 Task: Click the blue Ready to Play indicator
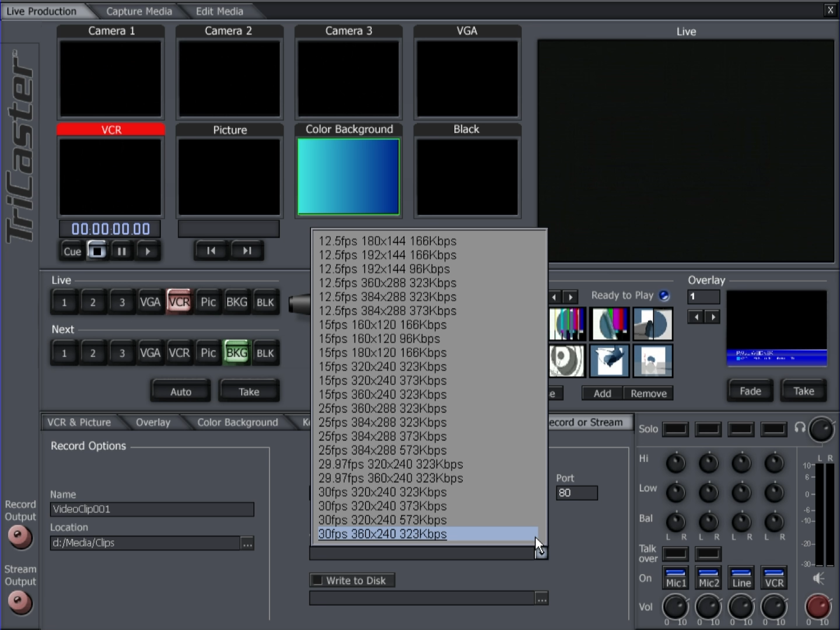click(664, 296)
